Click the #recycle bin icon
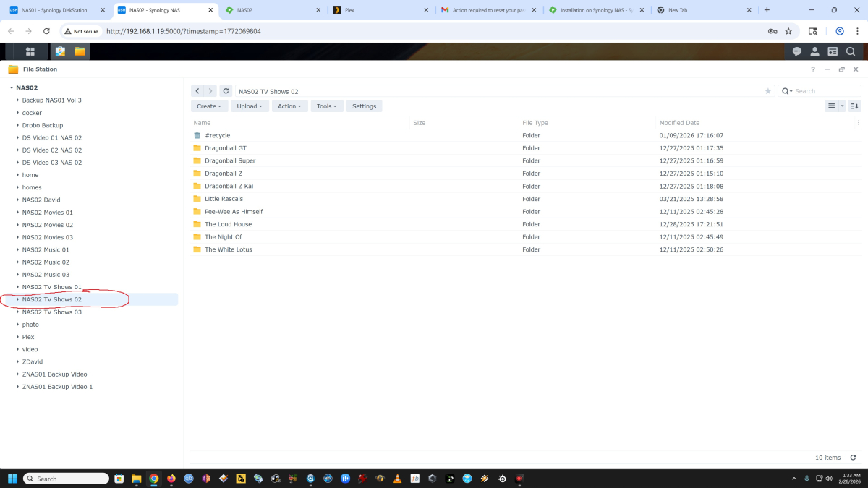This screenshot has width=868, height=488. pos(197,135)
